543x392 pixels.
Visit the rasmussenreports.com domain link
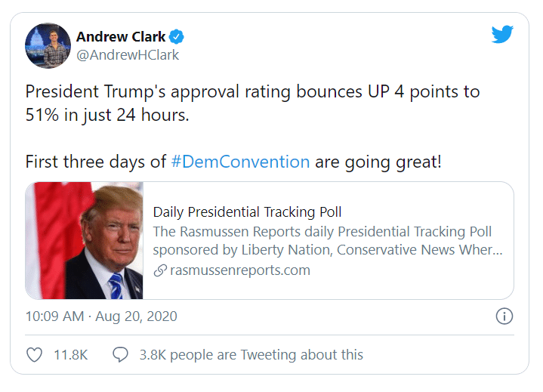tap(240, 270)
